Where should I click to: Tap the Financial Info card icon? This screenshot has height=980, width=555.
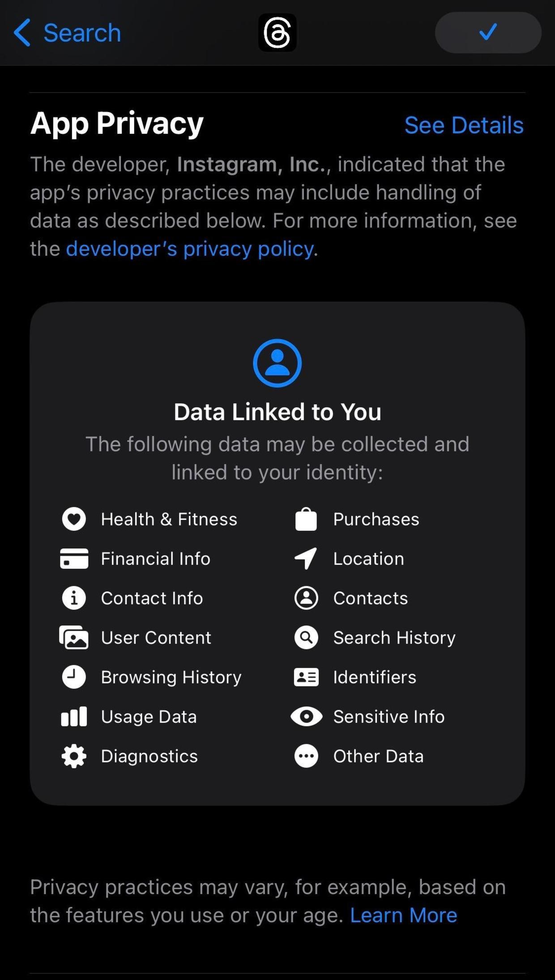74,559
